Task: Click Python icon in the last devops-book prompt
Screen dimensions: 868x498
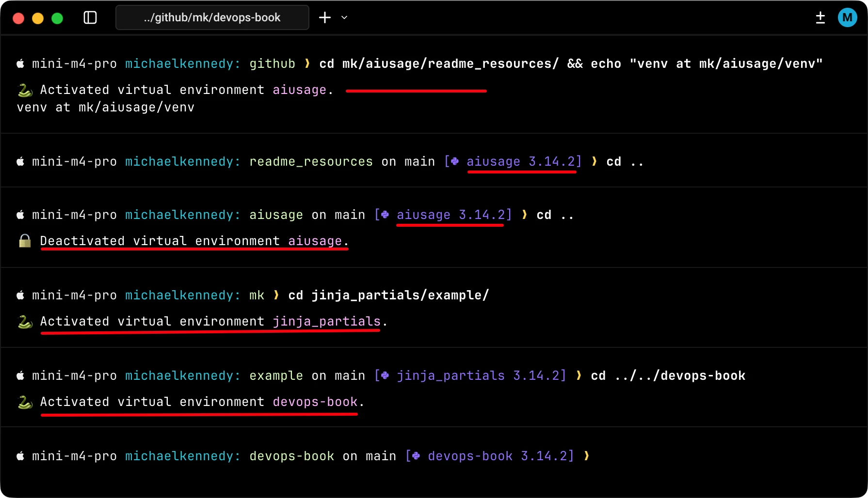Action: click(416, 456)
